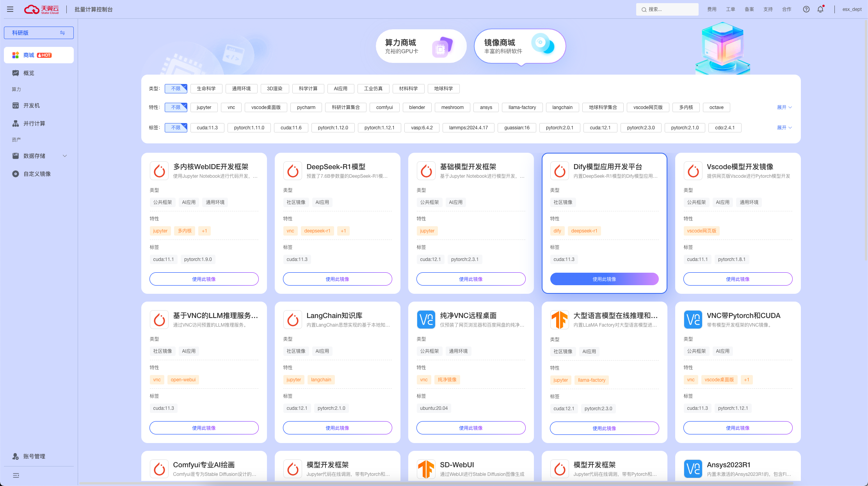
Task: Collapse the sidebar with the bottom icon
Action: coord(16,475)
